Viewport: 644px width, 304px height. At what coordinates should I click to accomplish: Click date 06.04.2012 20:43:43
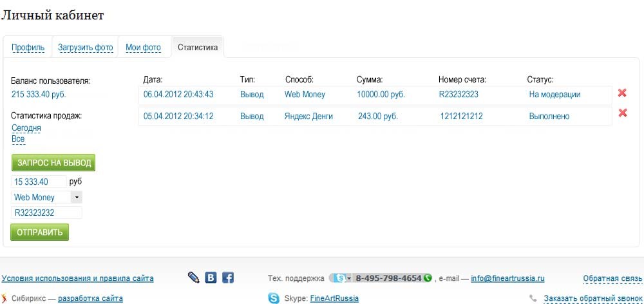tap(178, 95)
